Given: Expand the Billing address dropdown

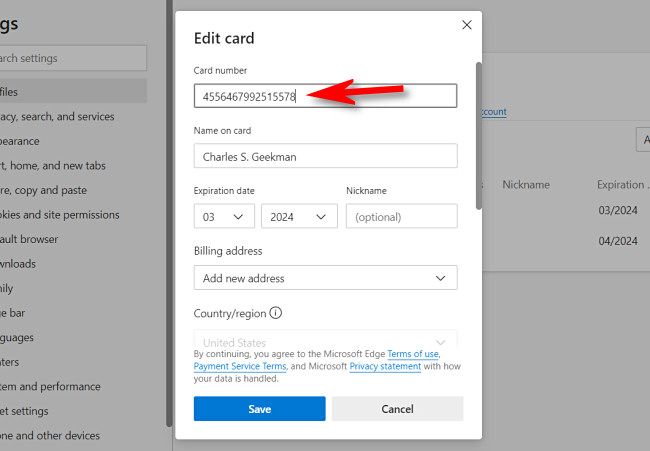Looking at the screenshot, I should pyautogui.click(x=325, y=278).
